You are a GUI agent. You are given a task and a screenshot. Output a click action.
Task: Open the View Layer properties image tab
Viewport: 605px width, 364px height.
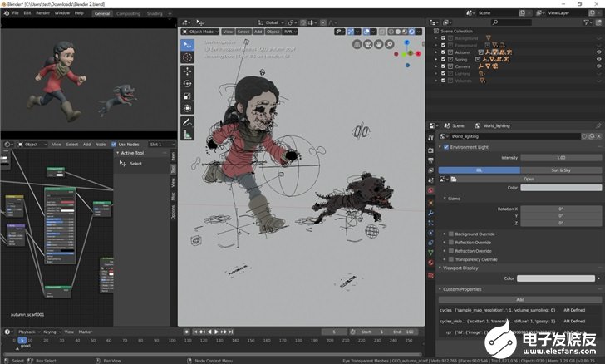click(431, 170)
